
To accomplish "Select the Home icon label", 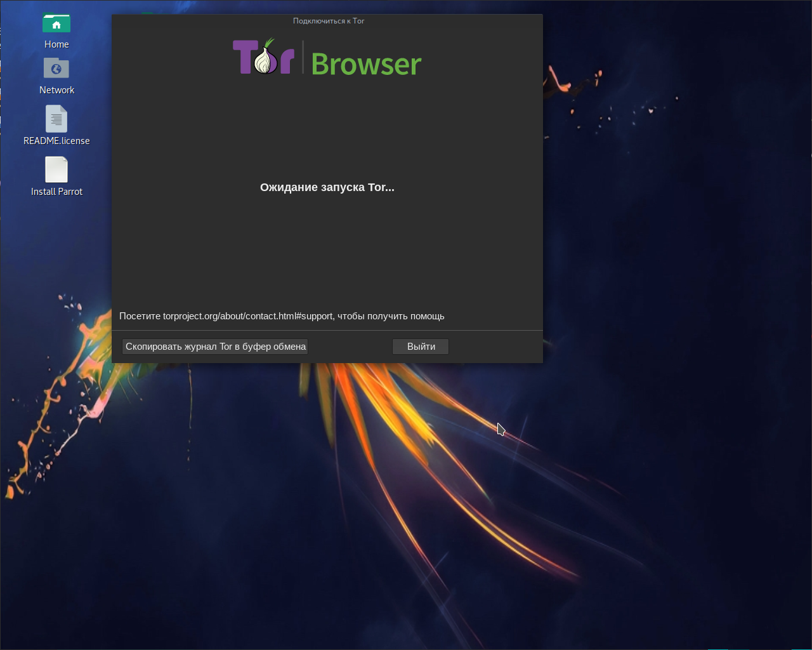I will 56,44.
